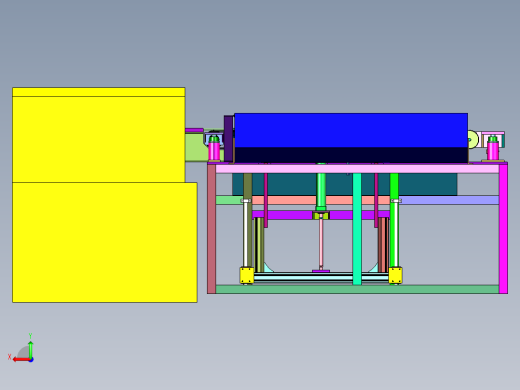Select the light pink table top beam
520x390 pixels.
357,169
